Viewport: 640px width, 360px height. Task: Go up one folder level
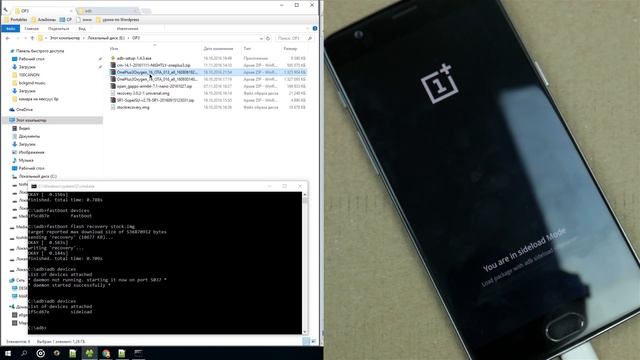coord(32,38)
